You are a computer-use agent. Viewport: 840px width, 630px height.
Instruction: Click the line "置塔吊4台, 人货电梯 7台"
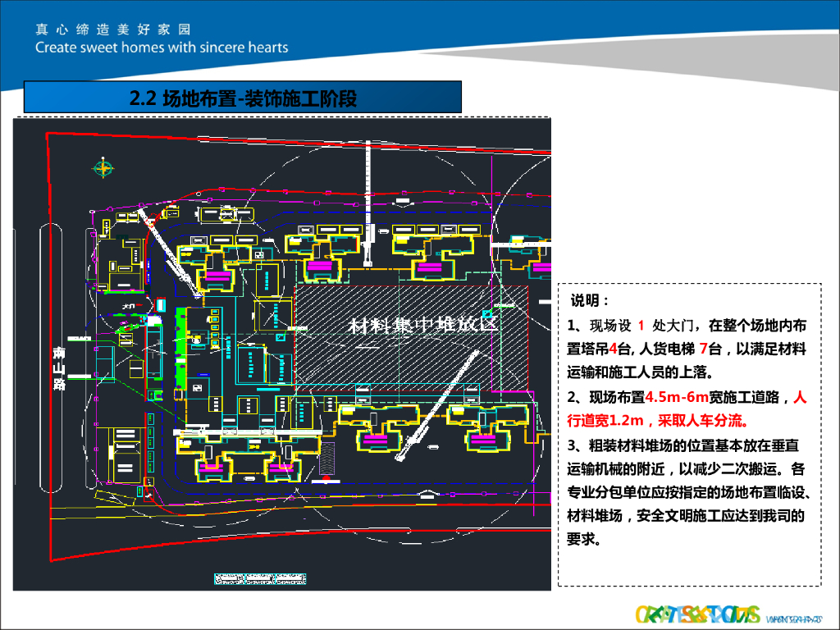(x=687, y=349)
